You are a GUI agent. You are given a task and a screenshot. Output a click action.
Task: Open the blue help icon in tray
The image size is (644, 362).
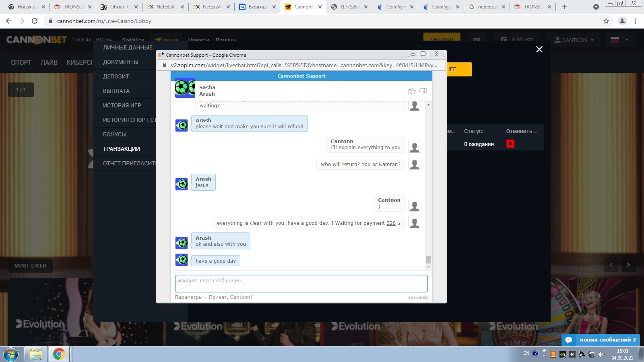[535, 353]
